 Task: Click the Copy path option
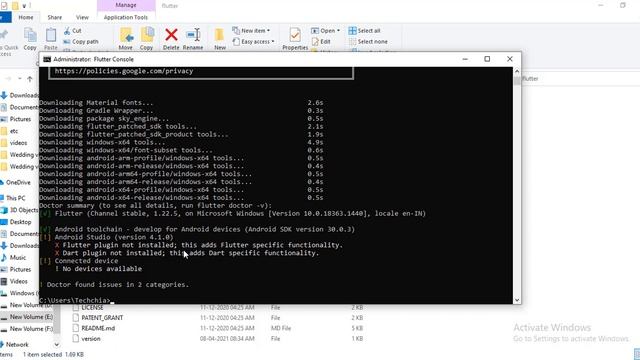[81, 42]
